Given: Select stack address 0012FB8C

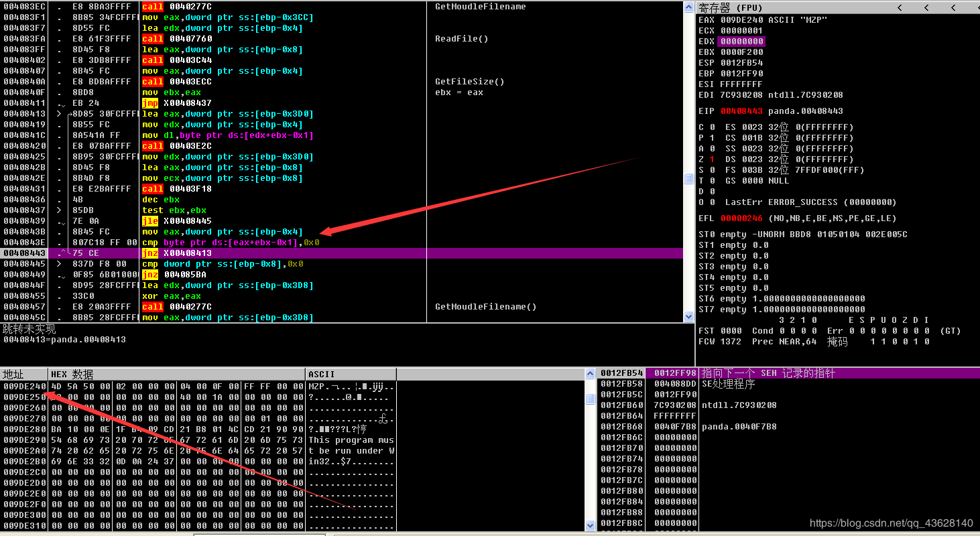Looking at the screenshot, I should point(622,523).
